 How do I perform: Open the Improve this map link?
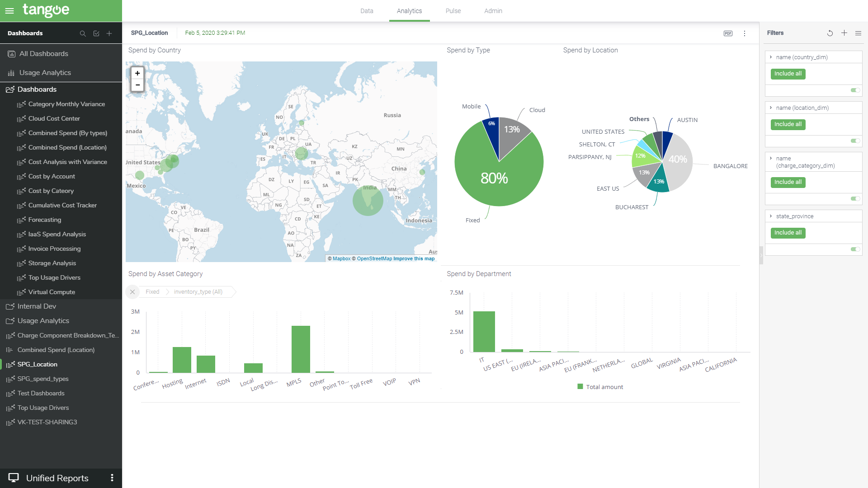coord(413,258)
